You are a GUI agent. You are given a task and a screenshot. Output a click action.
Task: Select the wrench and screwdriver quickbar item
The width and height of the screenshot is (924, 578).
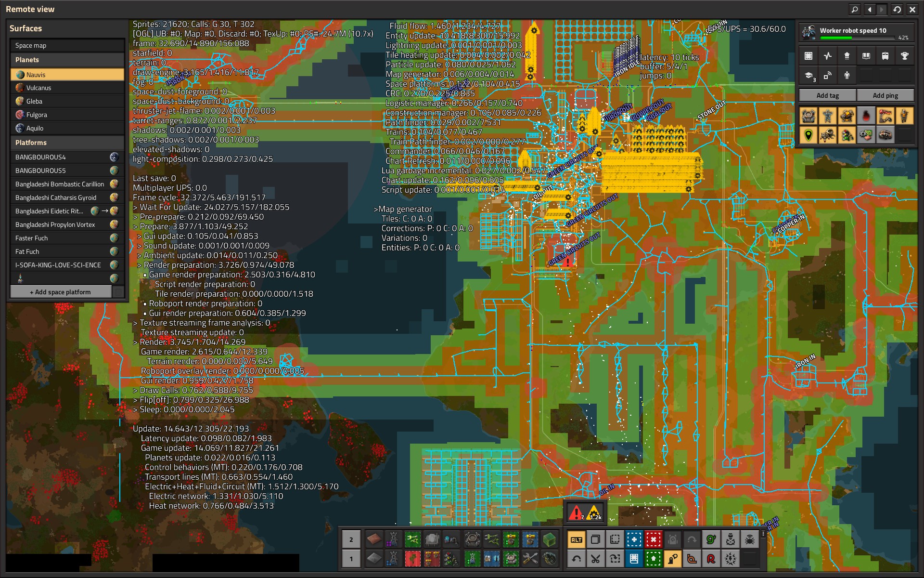[530, 559]
